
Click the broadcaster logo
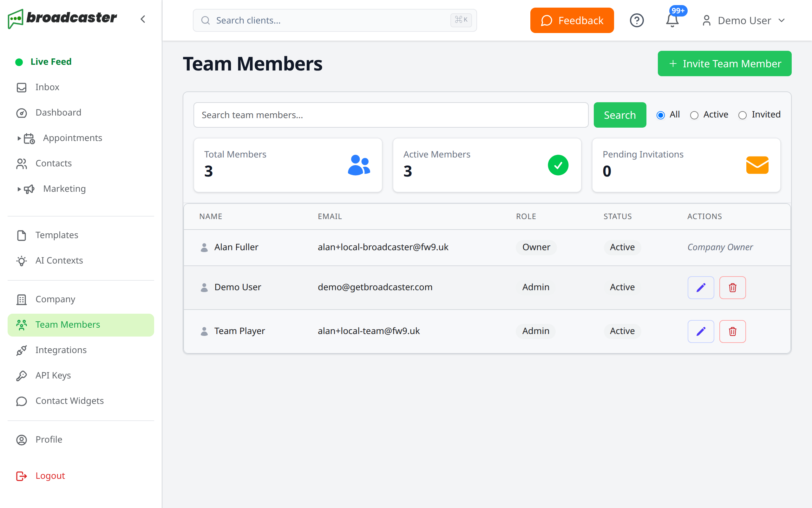click(x=62, y=18)
